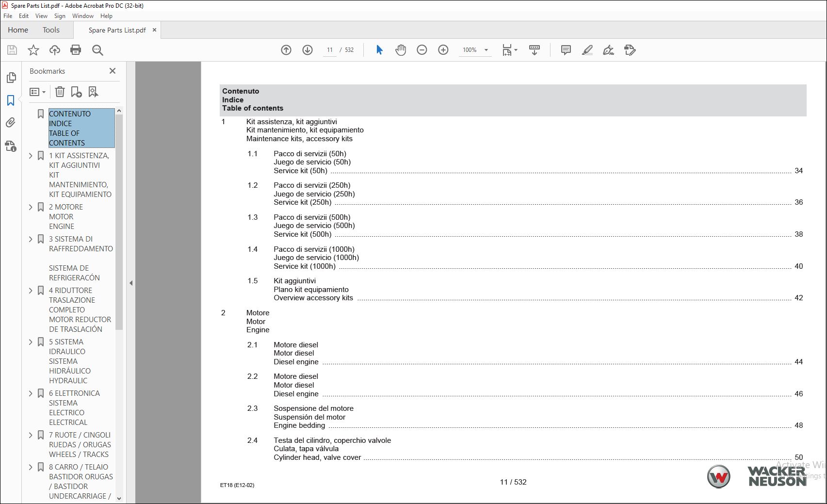The height and width of the screenshot is (504, 827).
Task: Open the File menu
Action: [x=8, y=16]
